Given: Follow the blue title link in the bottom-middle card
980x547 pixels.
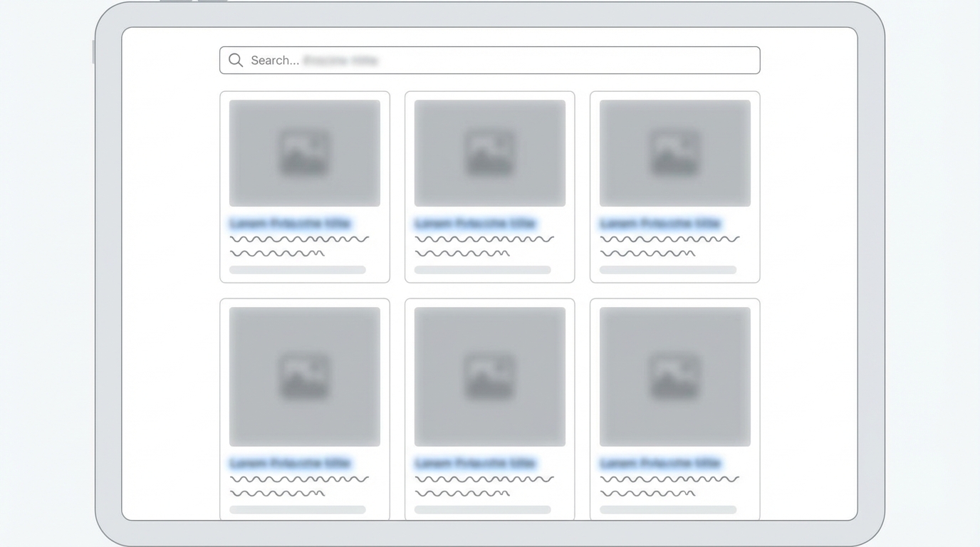Looking at the screenshot, I should [475, 464].
